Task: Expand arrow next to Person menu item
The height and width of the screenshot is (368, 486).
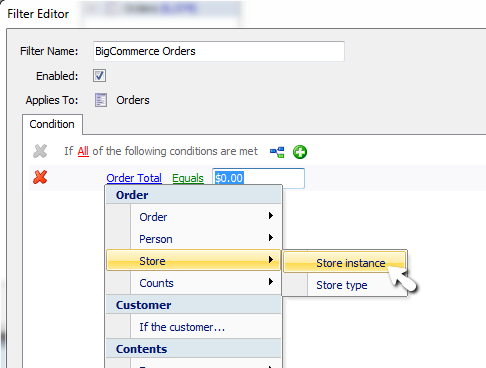Action: 271,238
